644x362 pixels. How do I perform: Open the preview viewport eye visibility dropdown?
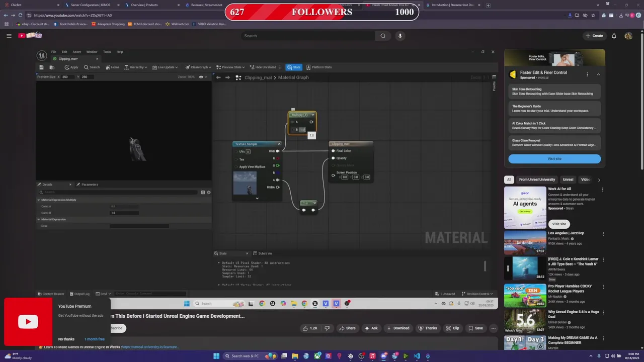[203, 77]
